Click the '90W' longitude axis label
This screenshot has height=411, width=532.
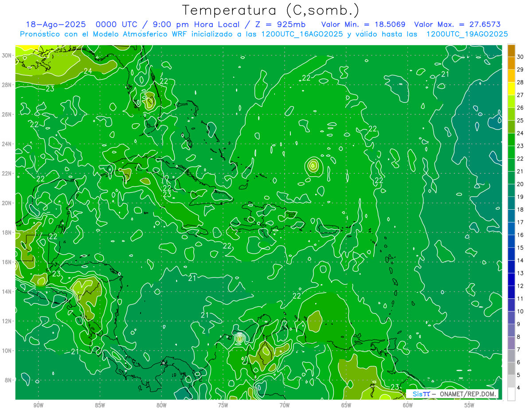[38, 405]
